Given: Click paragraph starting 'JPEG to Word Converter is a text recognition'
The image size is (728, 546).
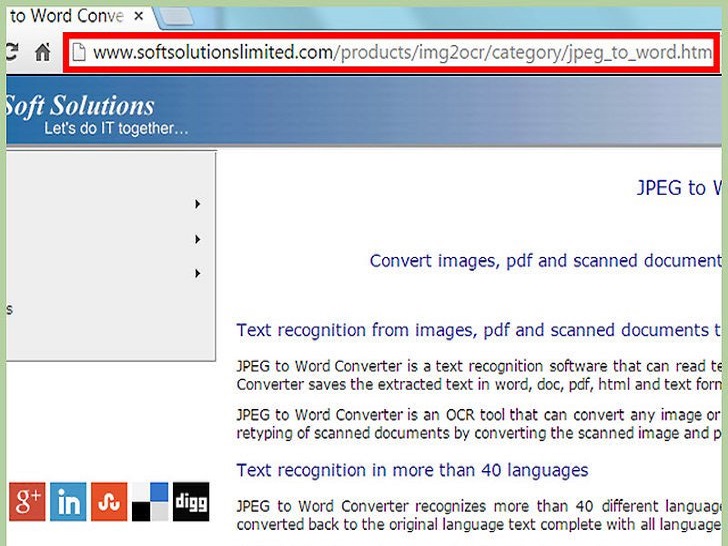Looking at the screenshot, I should point(479,375).
